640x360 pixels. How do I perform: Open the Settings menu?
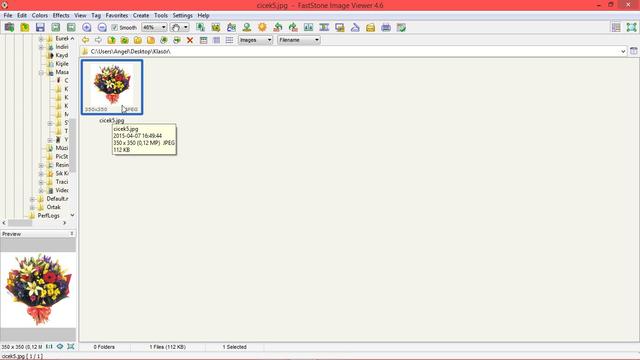pos(182,15)
